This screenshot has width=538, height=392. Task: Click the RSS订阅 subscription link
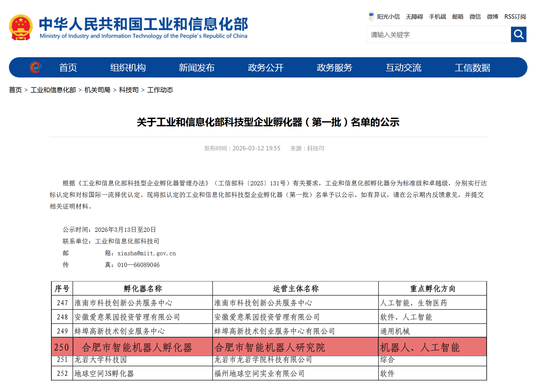[x=515, y=17]
